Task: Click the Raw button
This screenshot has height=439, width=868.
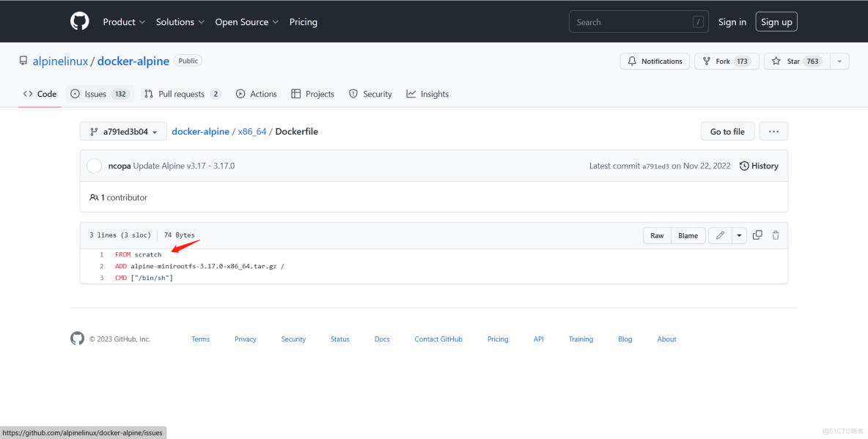Action: coord(657,235)
